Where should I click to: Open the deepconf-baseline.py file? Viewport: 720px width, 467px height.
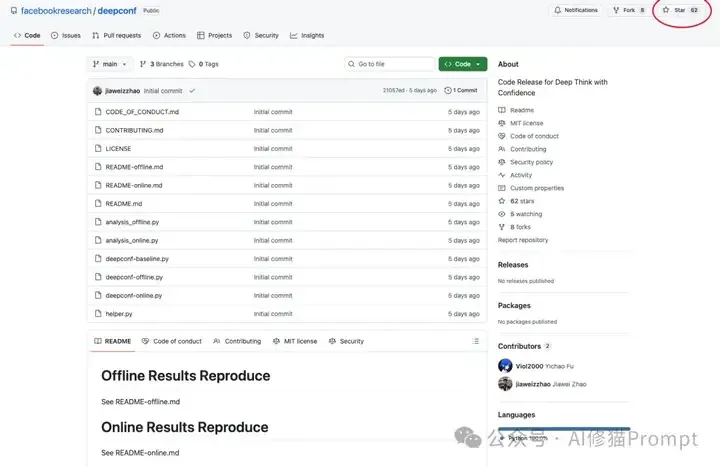137,259
